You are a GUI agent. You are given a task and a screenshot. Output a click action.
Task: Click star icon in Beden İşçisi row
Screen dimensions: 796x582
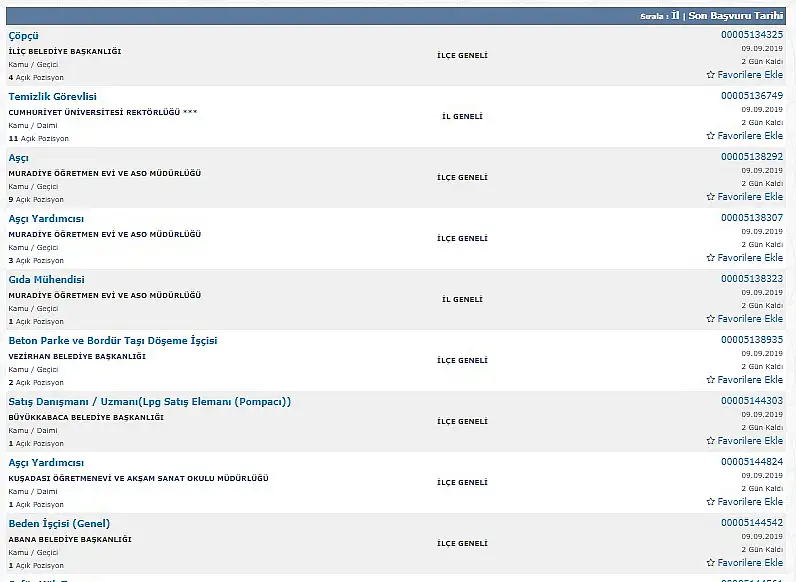tap(711, 562)
